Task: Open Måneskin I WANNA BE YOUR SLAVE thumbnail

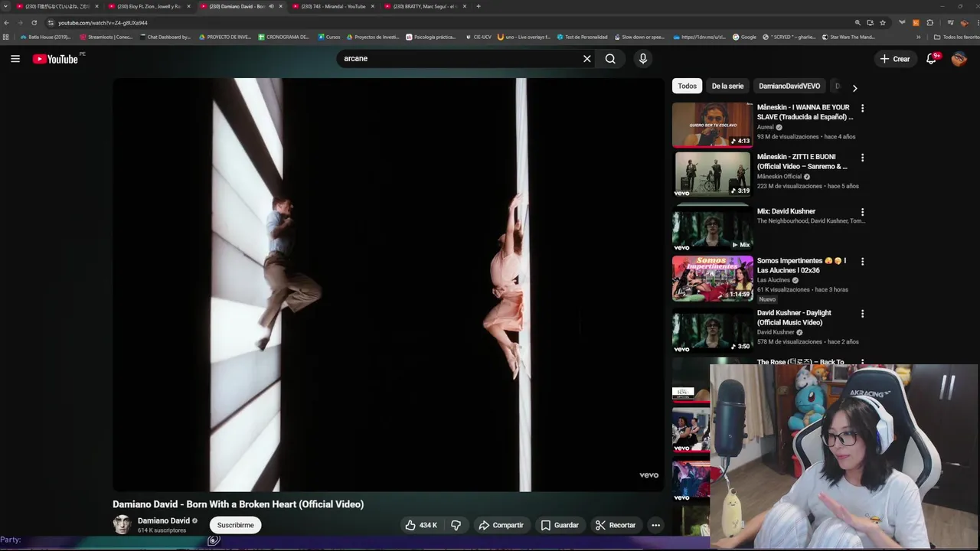Action: [712, 124]
